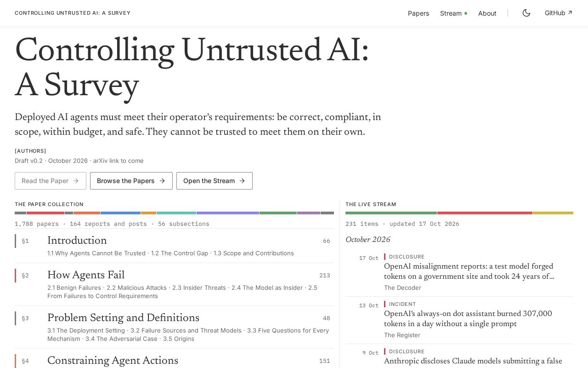The width and height of the screenshot is (588, 368).
Task: Open subsection 3.2 Failure Sources and Threat Models
Action: tap(186, 331)
